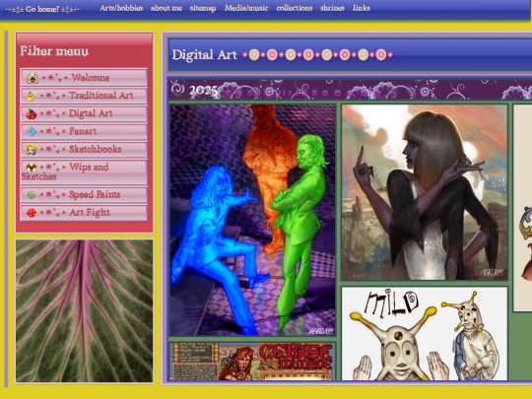Click the screaming face icon beside Welcome
The image size is (532, 399).
[x=33, y=78]
